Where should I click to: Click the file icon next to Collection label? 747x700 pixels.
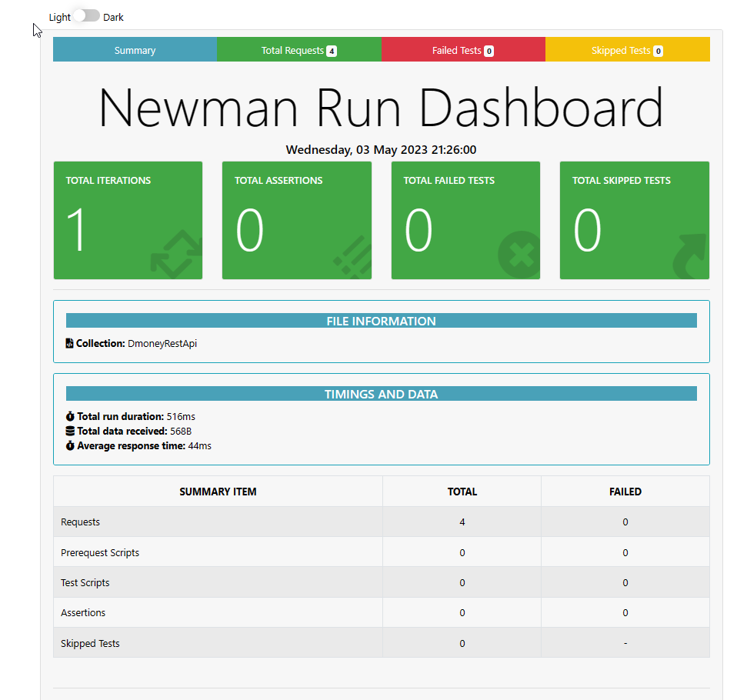coord(68,343)
